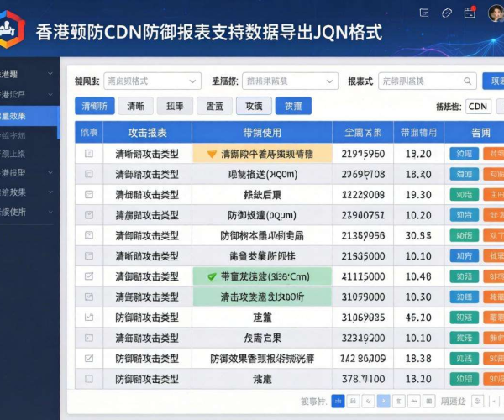Click the page-jump box right of the pagination
Image resolution: width=504 pixels, height=420 pixels.
click(x=478, y=401)
